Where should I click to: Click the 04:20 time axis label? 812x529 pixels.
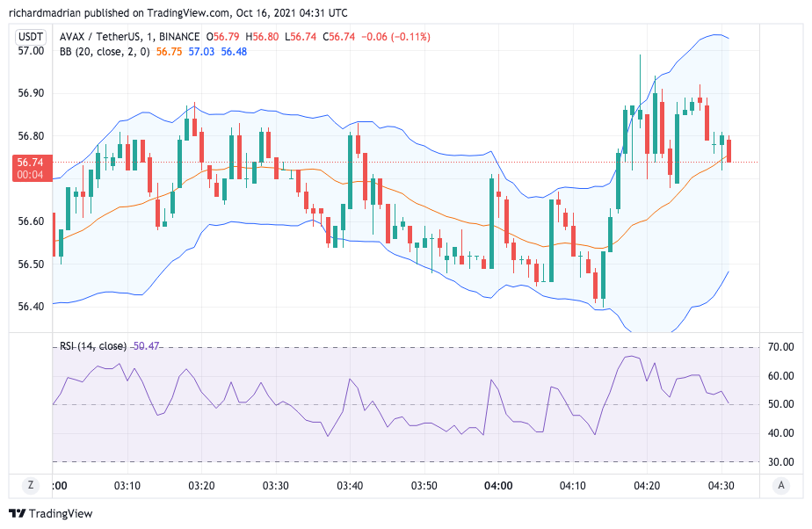647,485
